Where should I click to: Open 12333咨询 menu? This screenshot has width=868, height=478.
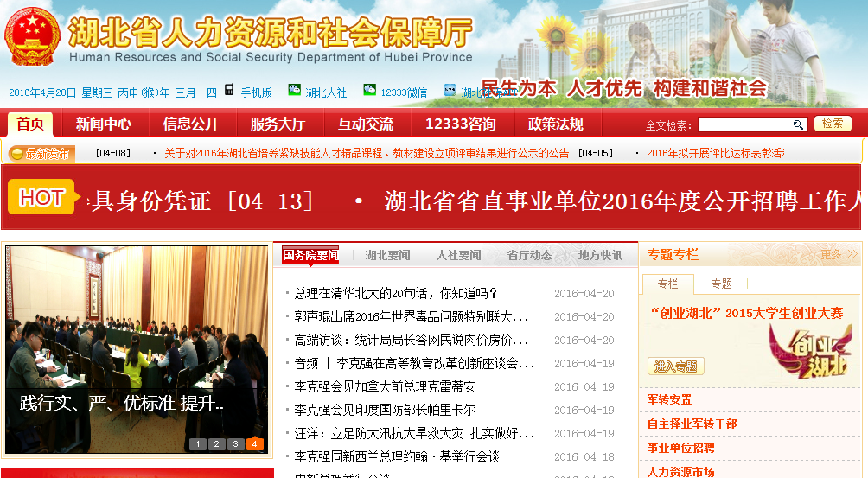(461, 124)
